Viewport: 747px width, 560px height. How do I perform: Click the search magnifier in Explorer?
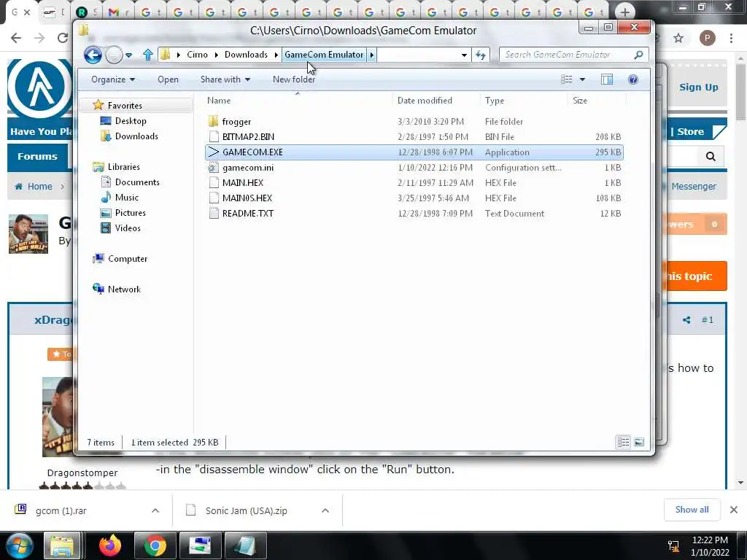[x=638, y=55]
